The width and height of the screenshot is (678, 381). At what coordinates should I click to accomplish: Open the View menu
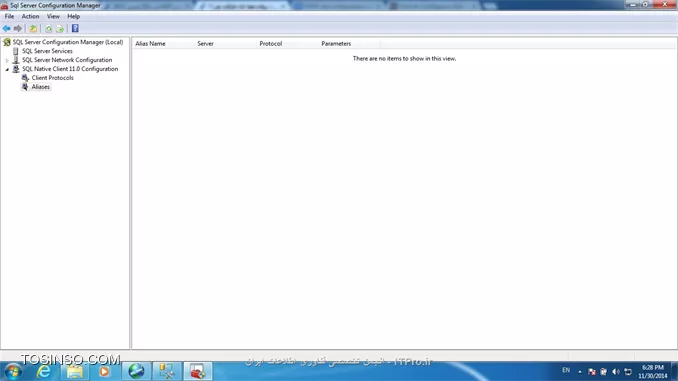click(53, 16)
